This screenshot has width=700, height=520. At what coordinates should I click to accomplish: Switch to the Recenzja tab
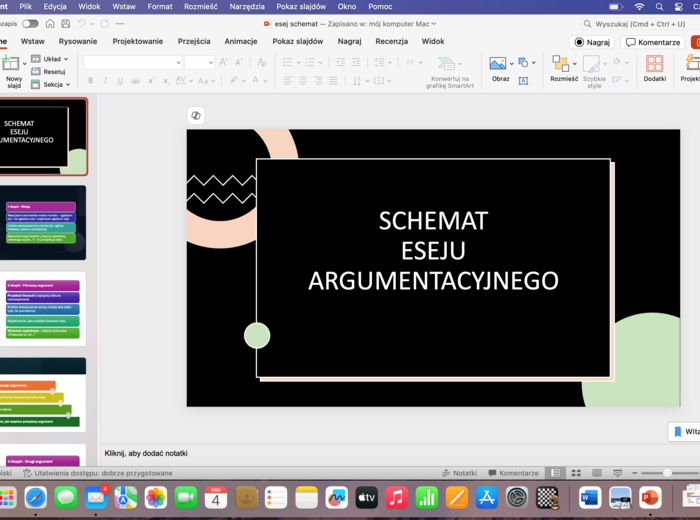392,41
